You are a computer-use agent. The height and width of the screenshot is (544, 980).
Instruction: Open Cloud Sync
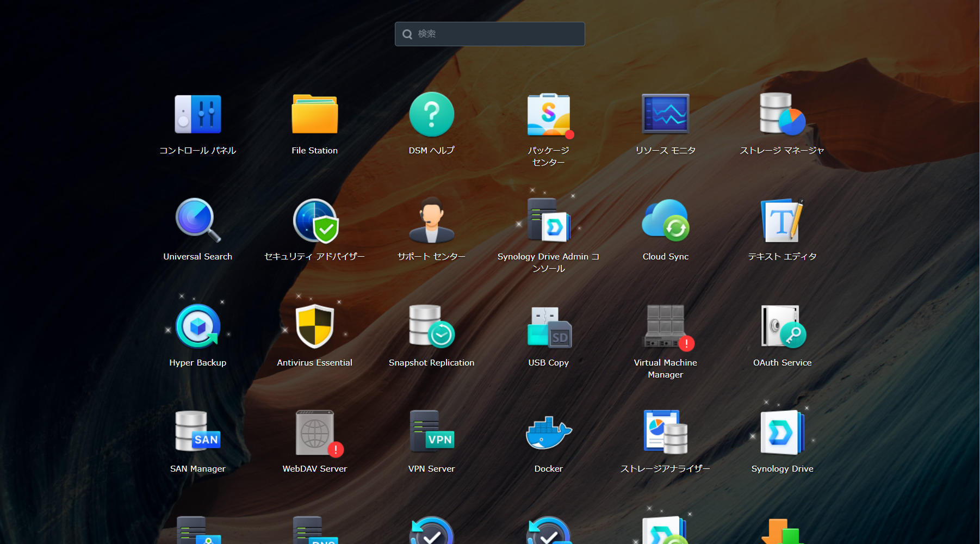[x=666, y=220]
